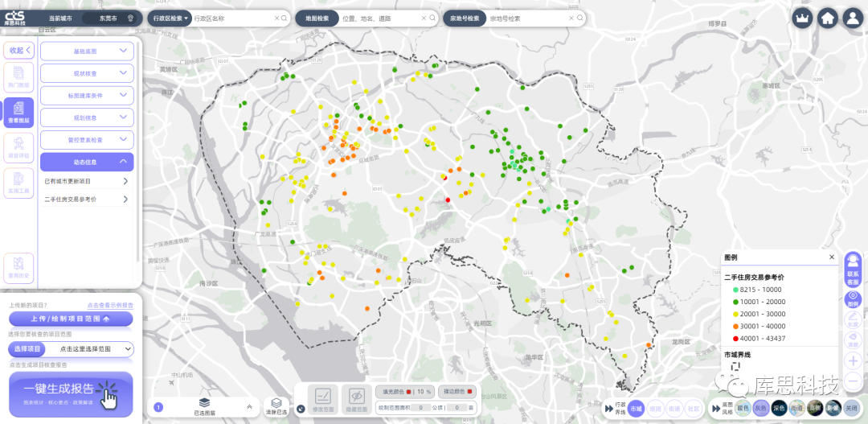
Task: Zoom out the map with minus
Action: coord(853,381)
